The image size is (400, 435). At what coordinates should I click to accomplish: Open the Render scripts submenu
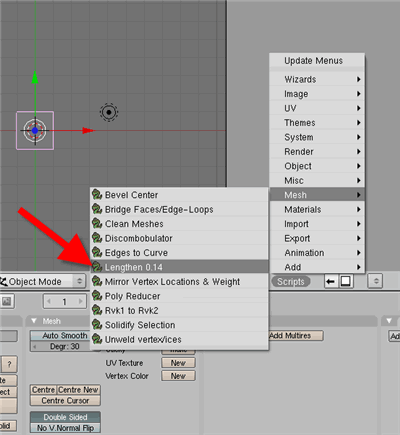317,152
